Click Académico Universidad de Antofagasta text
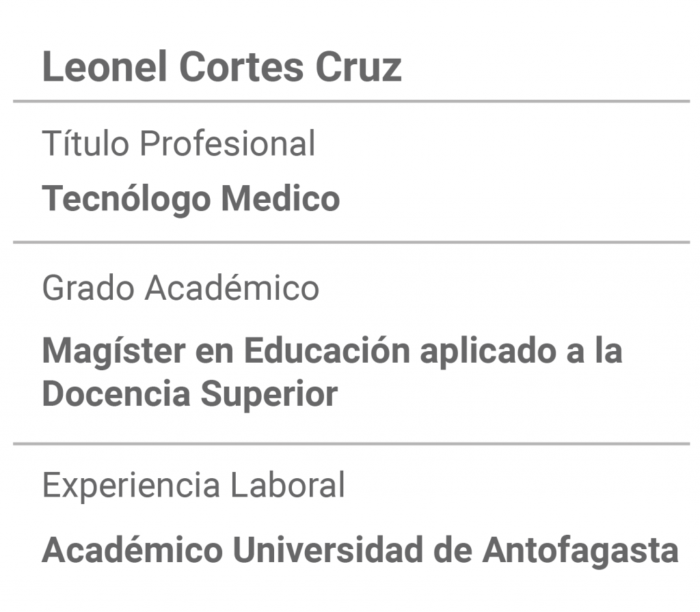 click(360, 550)
